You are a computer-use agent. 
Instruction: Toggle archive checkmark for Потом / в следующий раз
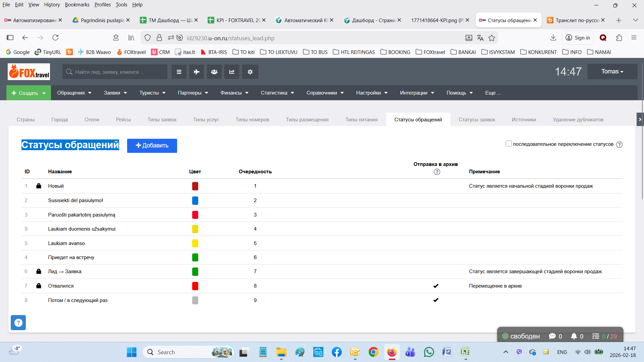[436, 300]
